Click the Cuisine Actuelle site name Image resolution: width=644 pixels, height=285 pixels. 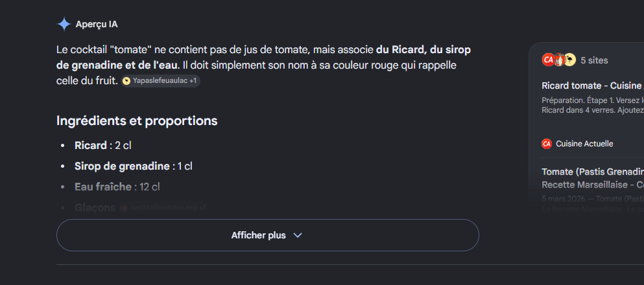click(x=584, y=144)
